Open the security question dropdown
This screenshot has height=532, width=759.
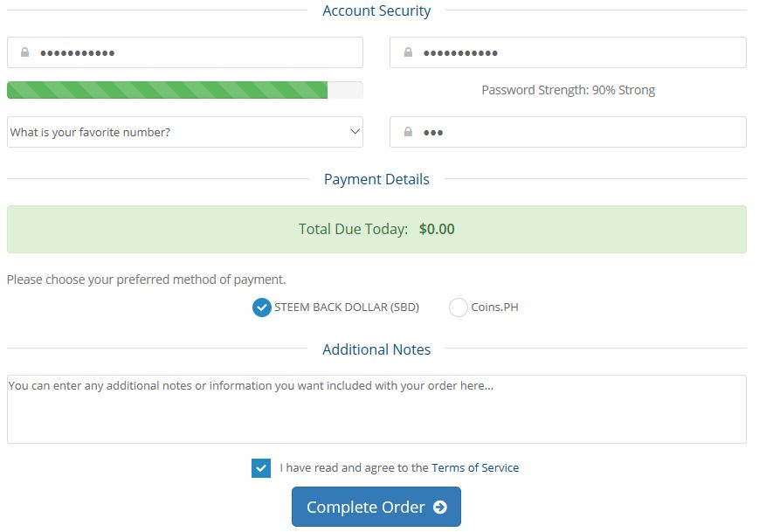tap(185, 132)
